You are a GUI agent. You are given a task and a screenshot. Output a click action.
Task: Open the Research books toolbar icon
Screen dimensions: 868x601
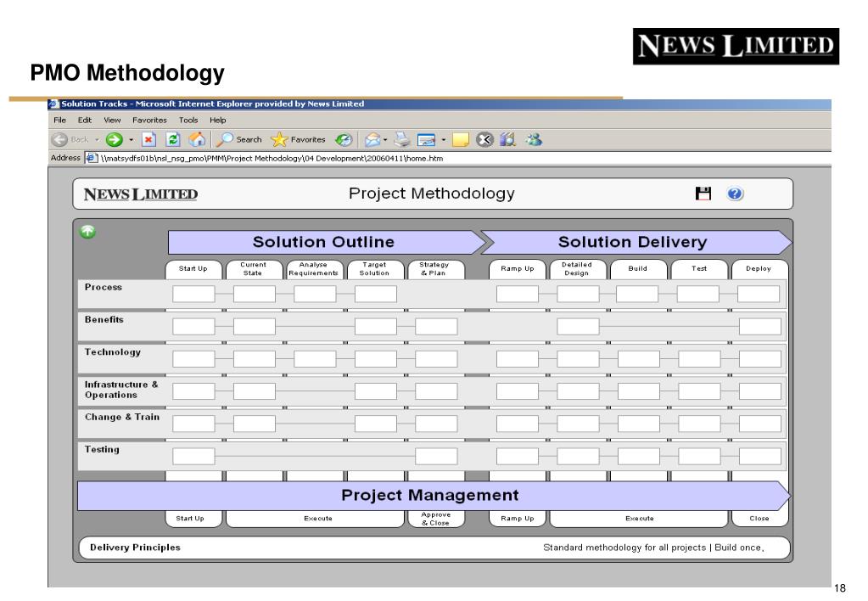click(507, 139)
